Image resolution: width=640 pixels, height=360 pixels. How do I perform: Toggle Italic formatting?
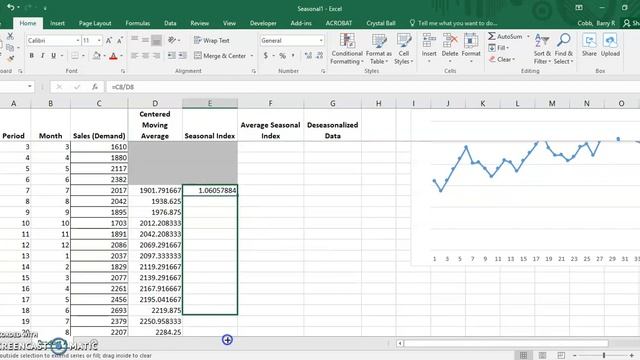click(42, 56)
